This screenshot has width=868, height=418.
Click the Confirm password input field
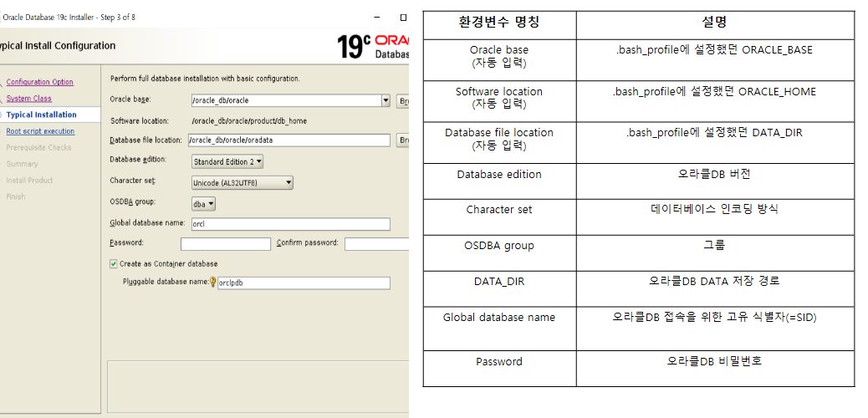[376, 243]
